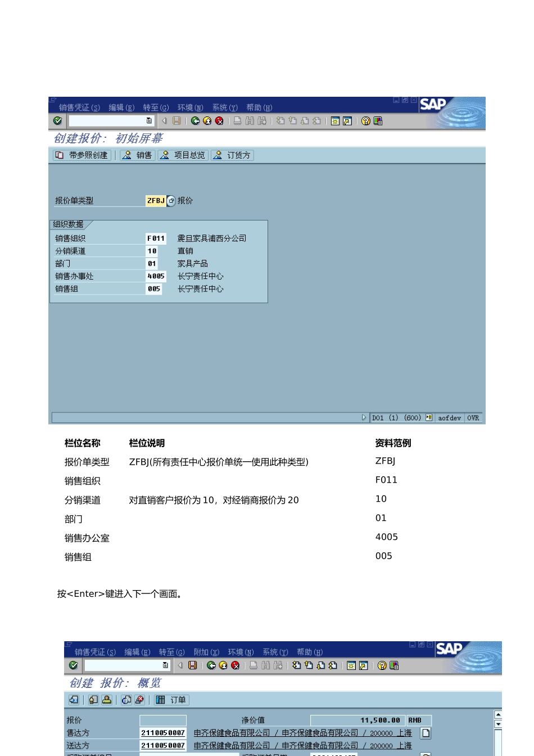The height and width of the screenshot is (756, 534).
Task: Expand status bar triangle beside D01 system info
Action: click(x=364, y=417)
